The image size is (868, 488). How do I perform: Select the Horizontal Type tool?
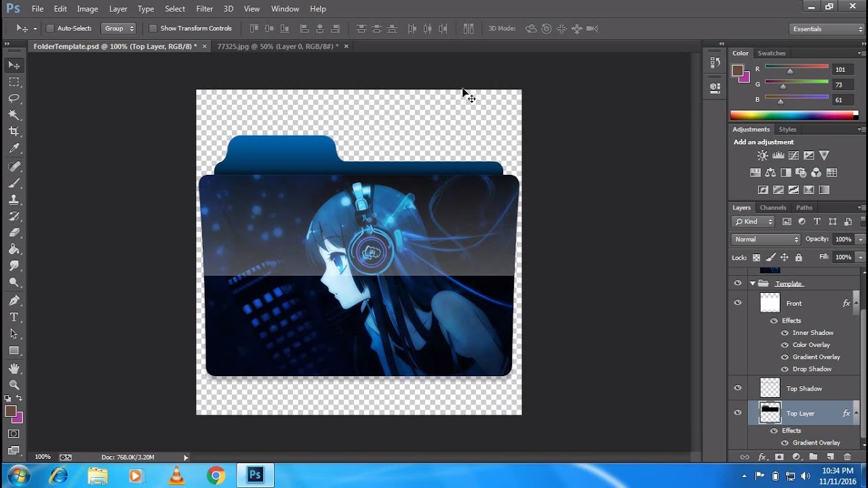14,317
